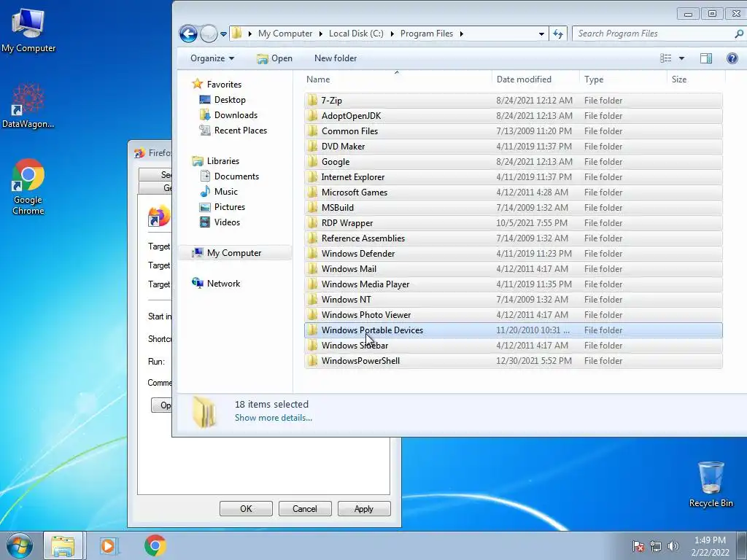Select the Reference Assemblies folder
Viewport: 747px width, 560px height.
coord(513,238)
